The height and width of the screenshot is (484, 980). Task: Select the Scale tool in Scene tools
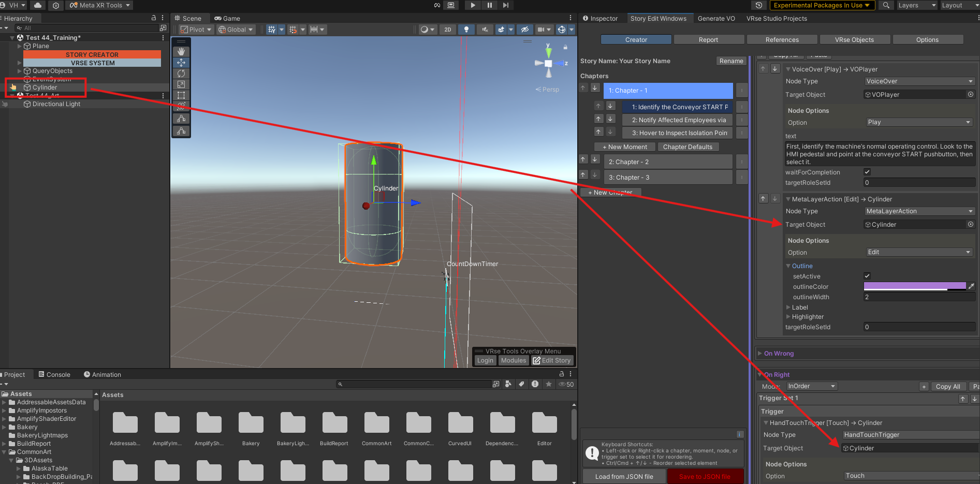point(181,84)
